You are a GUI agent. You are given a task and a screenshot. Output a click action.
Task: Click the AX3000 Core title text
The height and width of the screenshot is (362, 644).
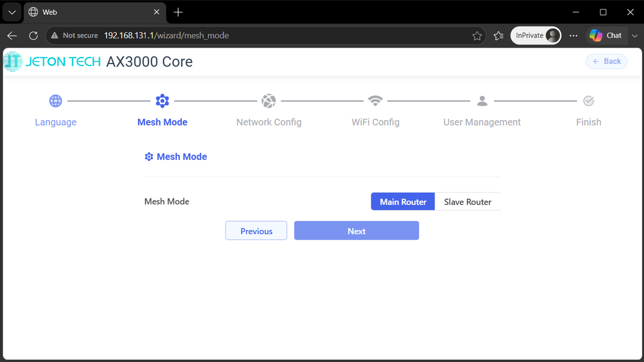[x=150, y=62]
